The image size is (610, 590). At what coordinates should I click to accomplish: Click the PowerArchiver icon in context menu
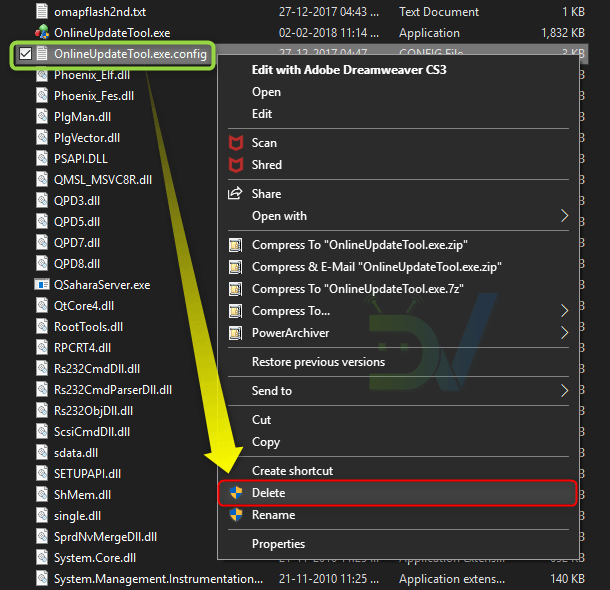tap(236, 333)
